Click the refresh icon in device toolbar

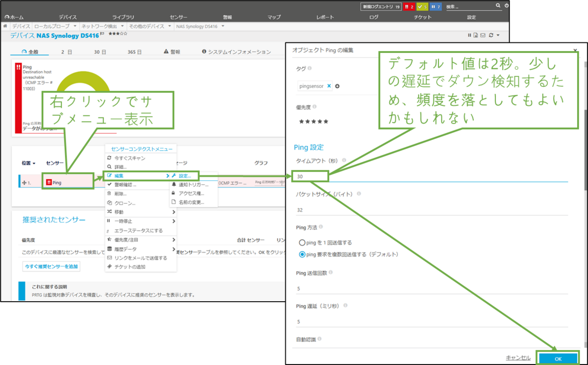pyautogui.click(x=491, y=35)
